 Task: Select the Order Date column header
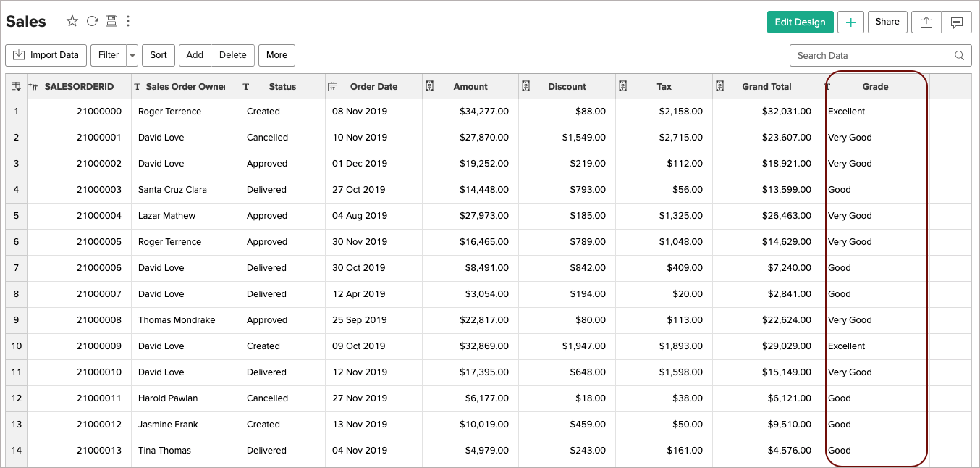pyautogui.click(x=373, y=86)
